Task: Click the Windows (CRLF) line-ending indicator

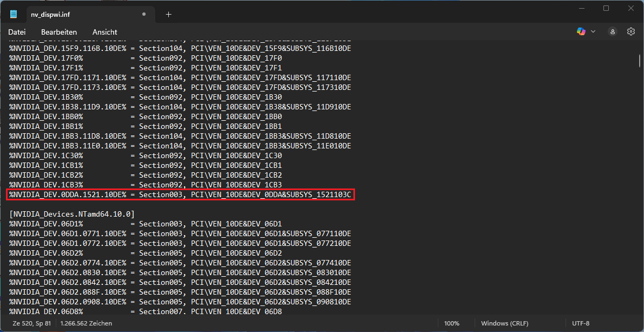Action: (504, 323)
